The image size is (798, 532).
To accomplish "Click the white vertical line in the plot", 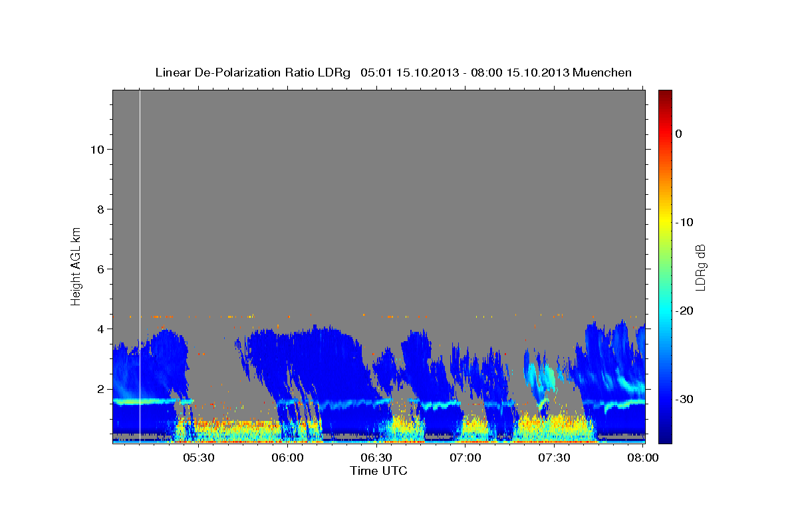I will tap(140, 266).
